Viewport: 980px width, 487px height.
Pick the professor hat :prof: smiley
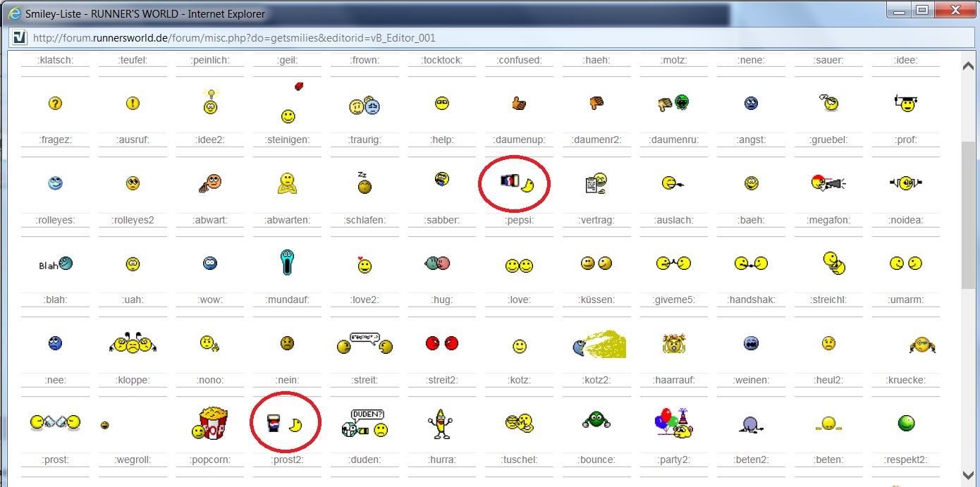coord(905,104)
